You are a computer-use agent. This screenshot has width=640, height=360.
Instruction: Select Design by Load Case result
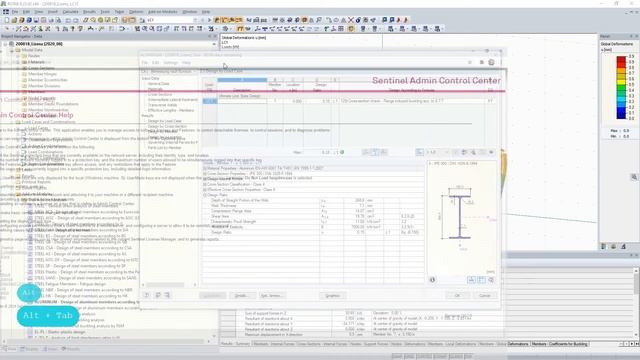(164, 121)
